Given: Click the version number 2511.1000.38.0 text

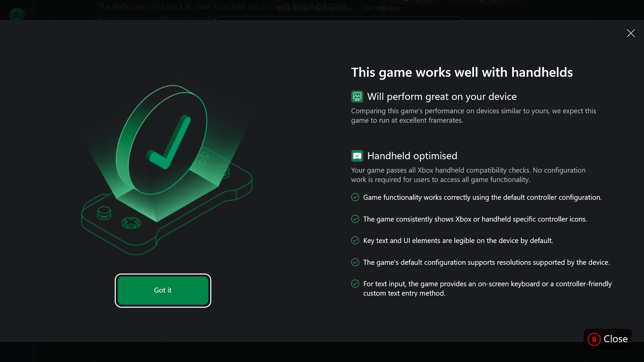Looking at the screenshot, I should [381, 8].
